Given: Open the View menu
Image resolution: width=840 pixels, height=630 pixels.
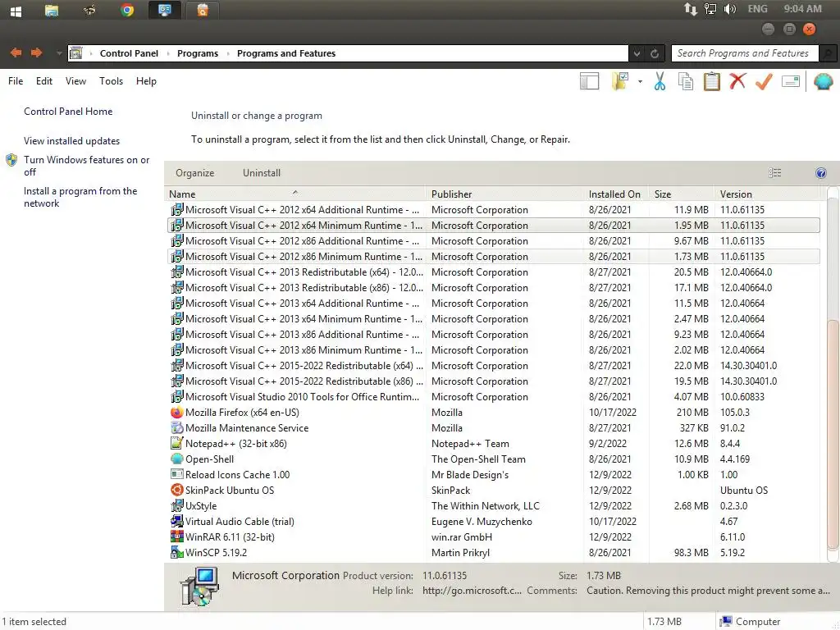Looking at the screenshot, I should tap(75, 81).
